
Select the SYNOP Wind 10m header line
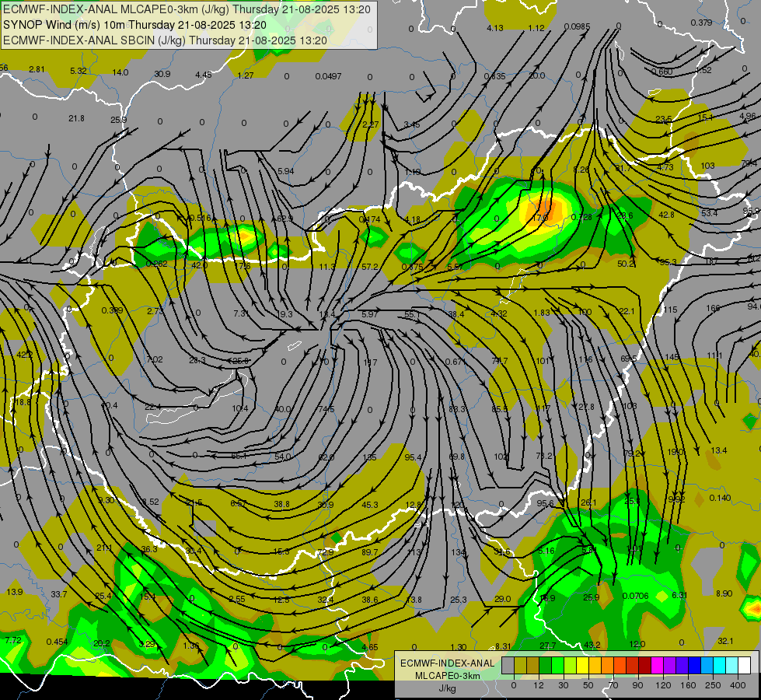pyautogui.click(x=134, y=25)
